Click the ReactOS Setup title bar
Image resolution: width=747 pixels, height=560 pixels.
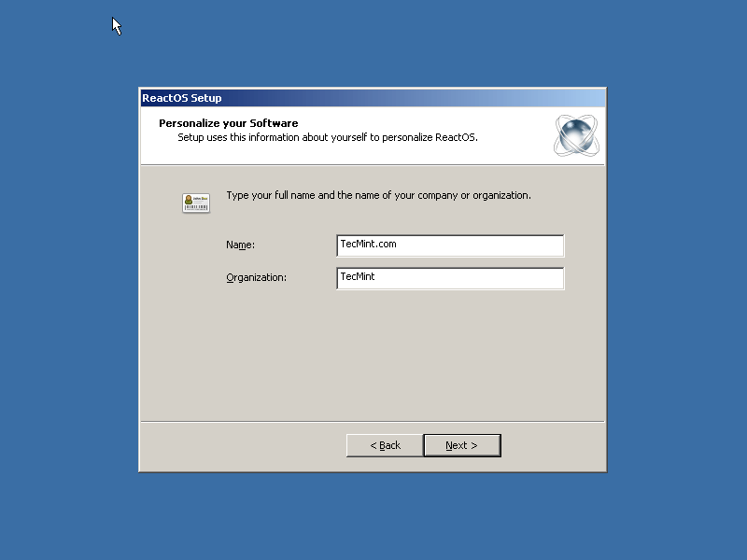pyautogui.click(x=373, y=98)
